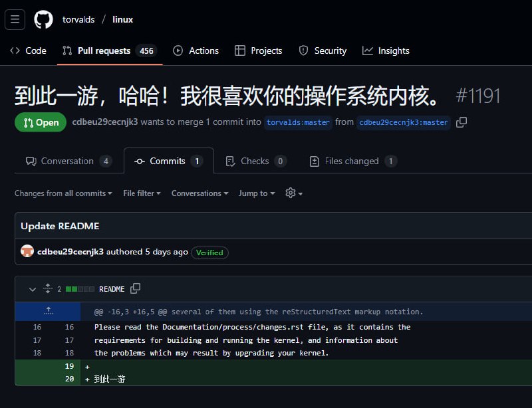Screen dimensions: 532x408
Task: Select diff line 16 Please read the Documentation
Action: pyautogui.click(x=252, y=327)
